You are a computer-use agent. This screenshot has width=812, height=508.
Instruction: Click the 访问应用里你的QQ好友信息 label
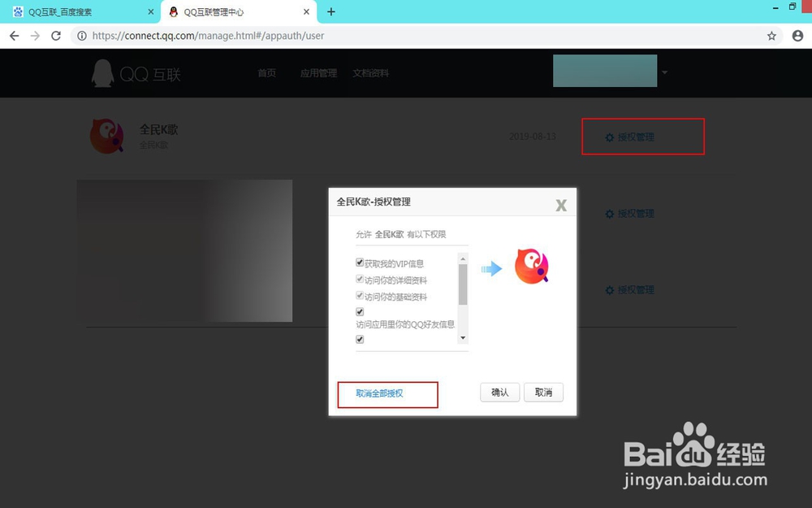click(x=405, y=324)
